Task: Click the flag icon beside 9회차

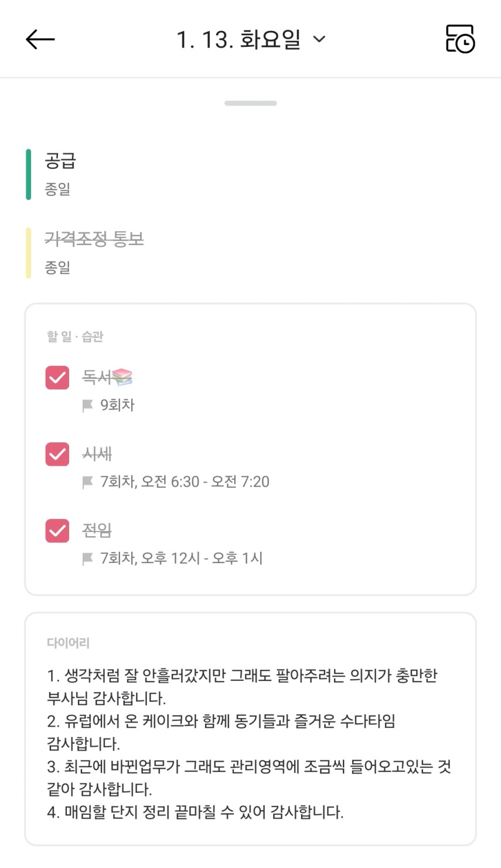Action: (88, 405)
